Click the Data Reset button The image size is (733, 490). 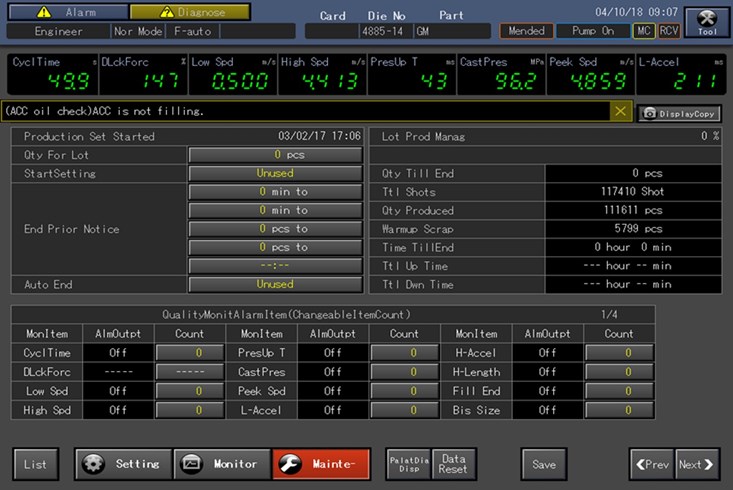[453, 464]
